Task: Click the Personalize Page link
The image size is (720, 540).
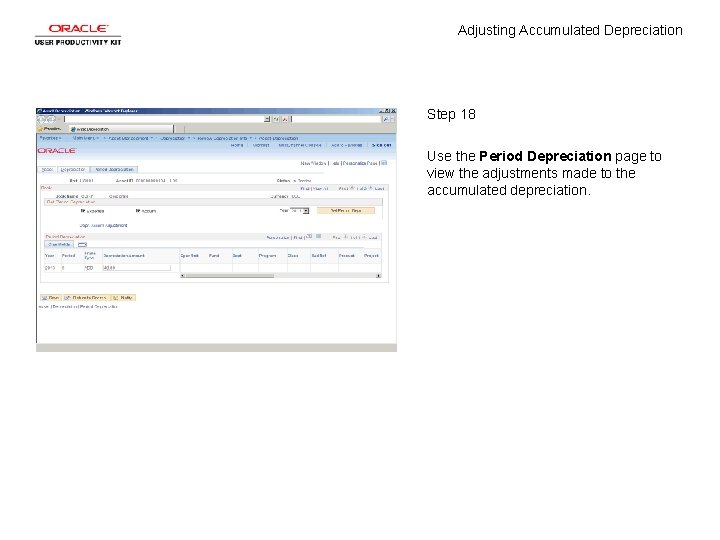Action: (360, 163)
